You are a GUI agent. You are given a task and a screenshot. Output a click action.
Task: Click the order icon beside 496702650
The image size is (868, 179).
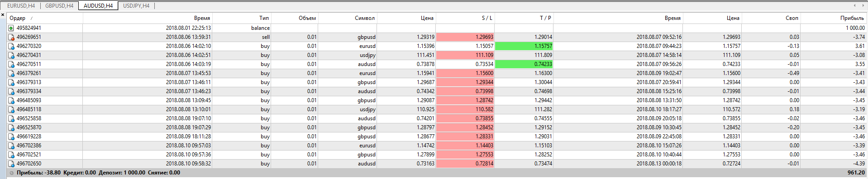pos(11,164)
